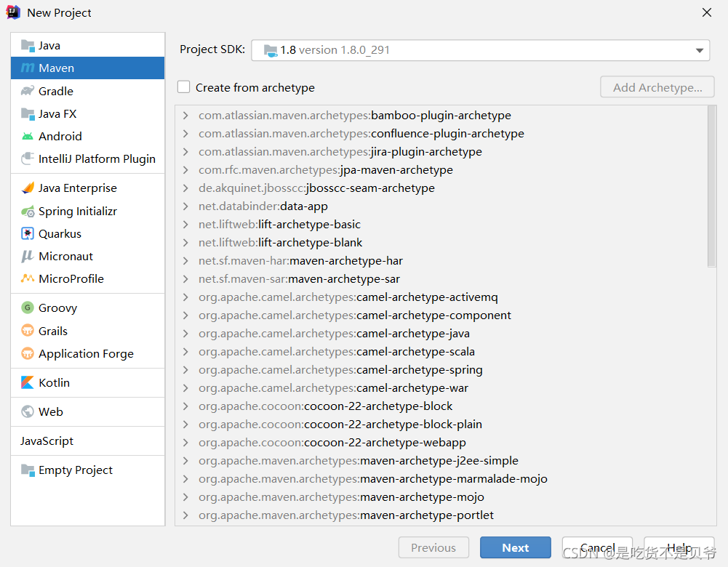Select Java project type

click(x=88, y=46)
